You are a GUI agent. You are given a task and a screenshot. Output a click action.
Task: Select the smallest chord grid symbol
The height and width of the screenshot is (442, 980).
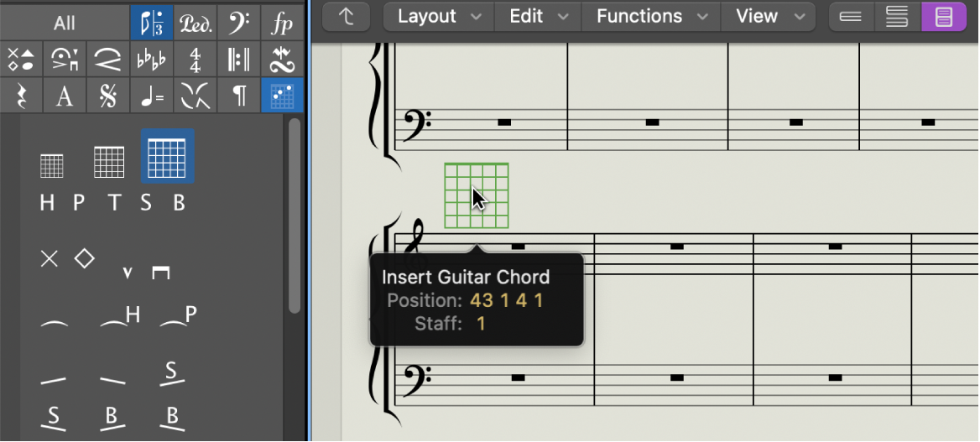point(52,165)
